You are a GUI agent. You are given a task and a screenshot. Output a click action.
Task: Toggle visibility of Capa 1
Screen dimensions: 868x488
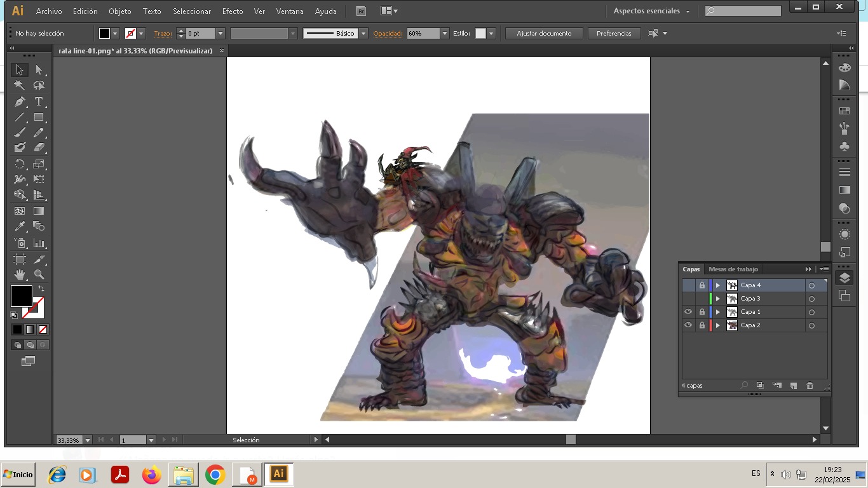point(688,312)
